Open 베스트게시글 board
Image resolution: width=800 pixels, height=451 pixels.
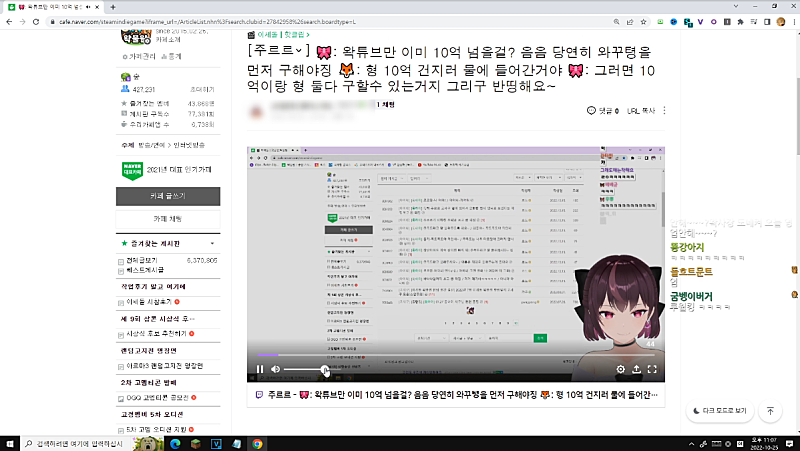pyautogui.click(x=145, y=270)
